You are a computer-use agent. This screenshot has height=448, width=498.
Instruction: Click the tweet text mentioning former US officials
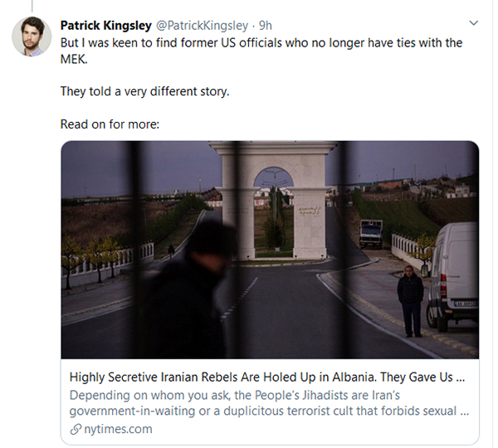(261, 42)
